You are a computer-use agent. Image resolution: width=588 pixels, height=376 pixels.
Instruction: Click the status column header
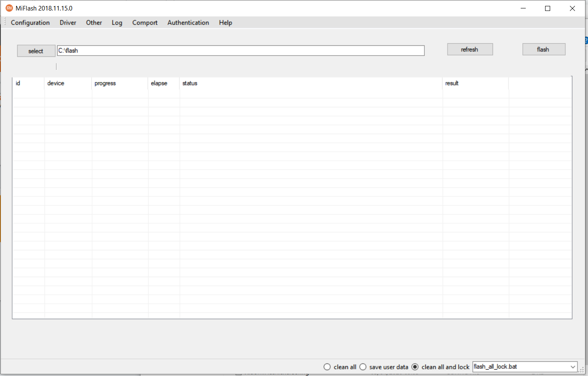[311, 83]
